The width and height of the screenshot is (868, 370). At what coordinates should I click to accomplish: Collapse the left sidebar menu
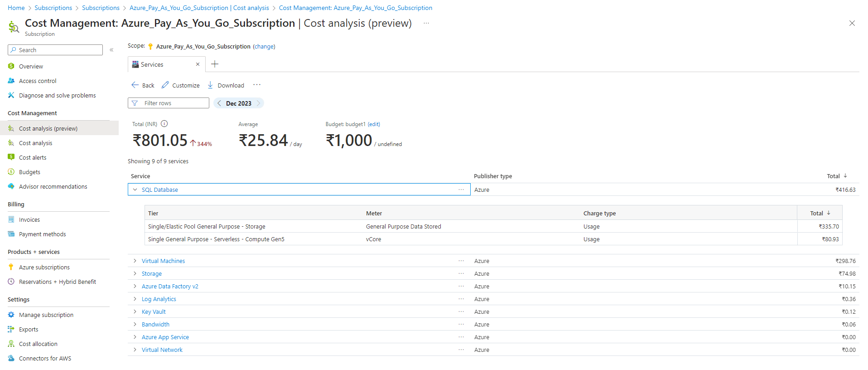click(111, 50)
